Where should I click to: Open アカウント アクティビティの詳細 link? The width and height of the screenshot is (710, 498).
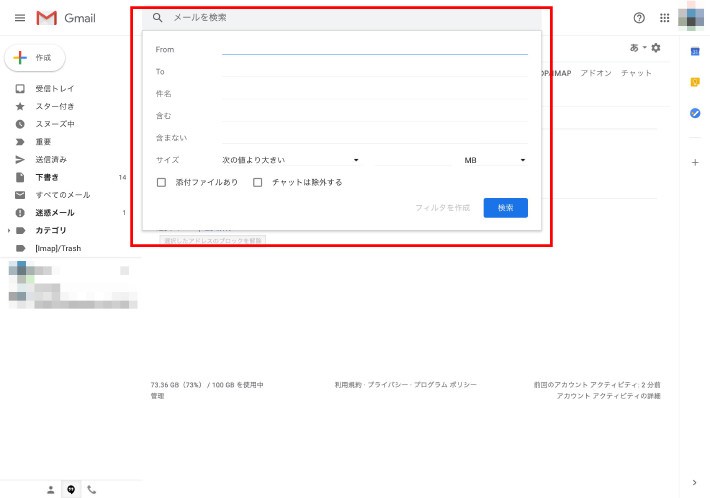[x=608, y=396]
